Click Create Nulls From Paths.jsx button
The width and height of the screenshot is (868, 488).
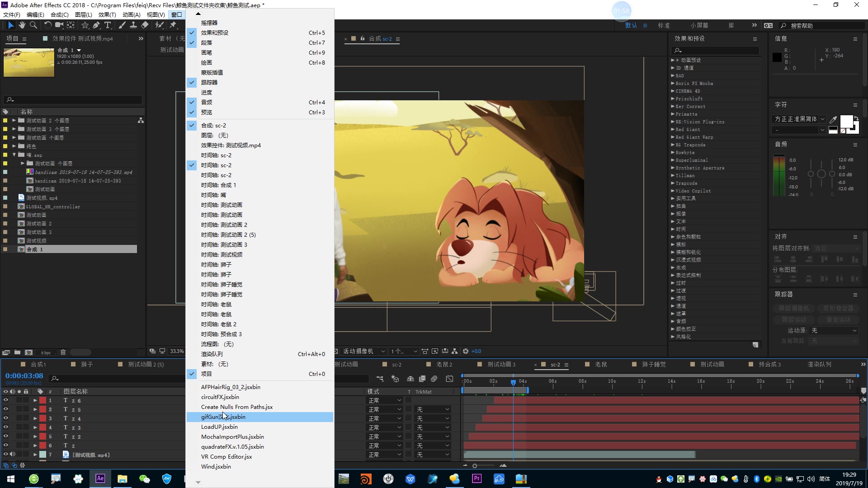click(x=237, y=406)
